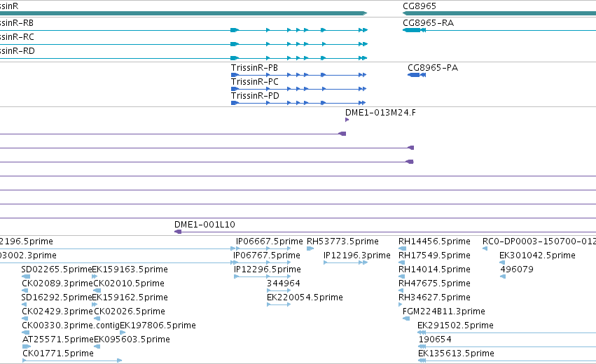The height and width of the screenshot is (364, 596).
Task: Click the CG8965-PA protein label
Action: [433, 68]
